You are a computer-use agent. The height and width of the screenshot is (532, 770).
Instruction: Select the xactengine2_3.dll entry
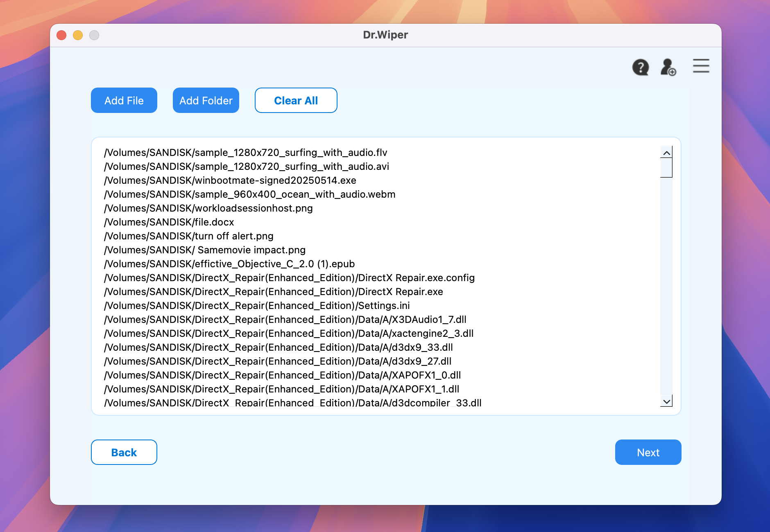289,334
